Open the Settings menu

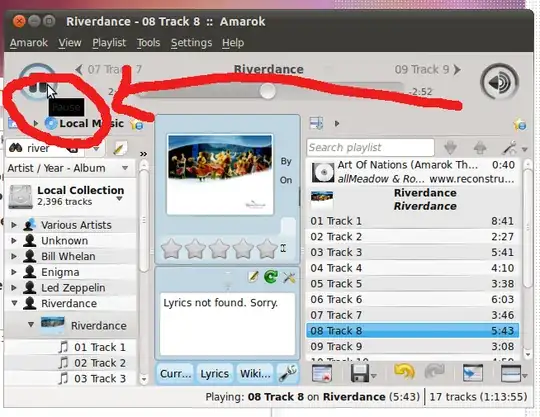[x=191, y=43]
